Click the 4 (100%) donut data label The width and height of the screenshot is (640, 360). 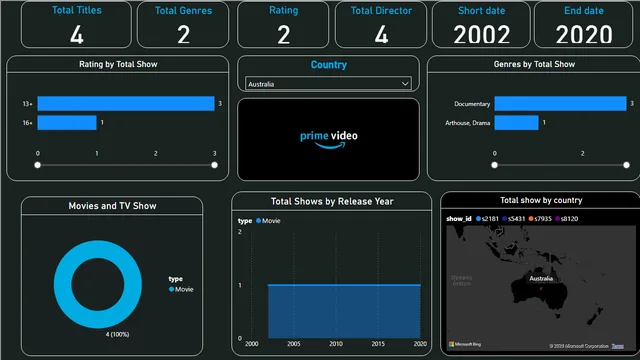click(x=118, y=334)
